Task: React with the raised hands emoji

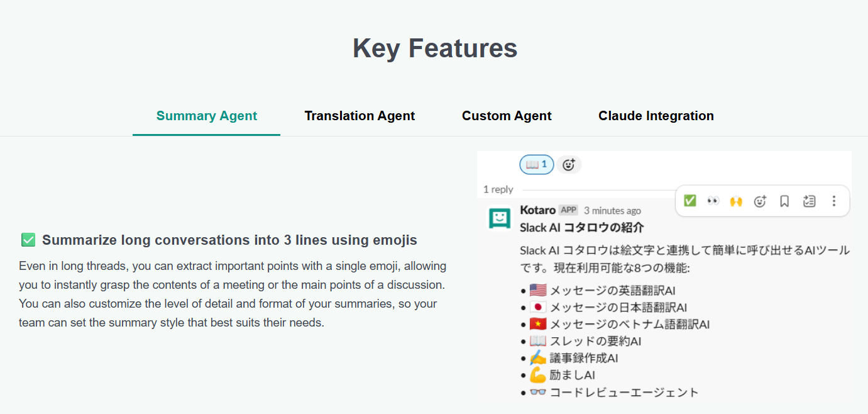Action: [736, 201]
